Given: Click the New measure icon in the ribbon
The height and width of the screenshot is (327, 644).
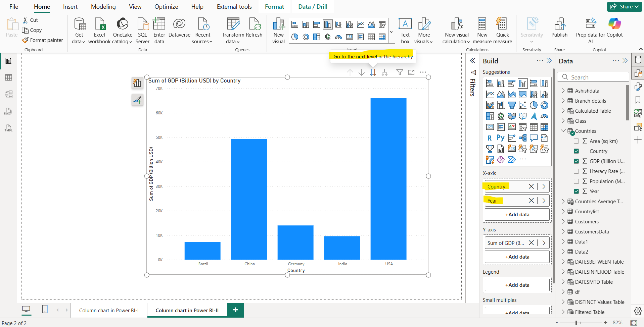Looking at the screenshot, I should 482,30.
